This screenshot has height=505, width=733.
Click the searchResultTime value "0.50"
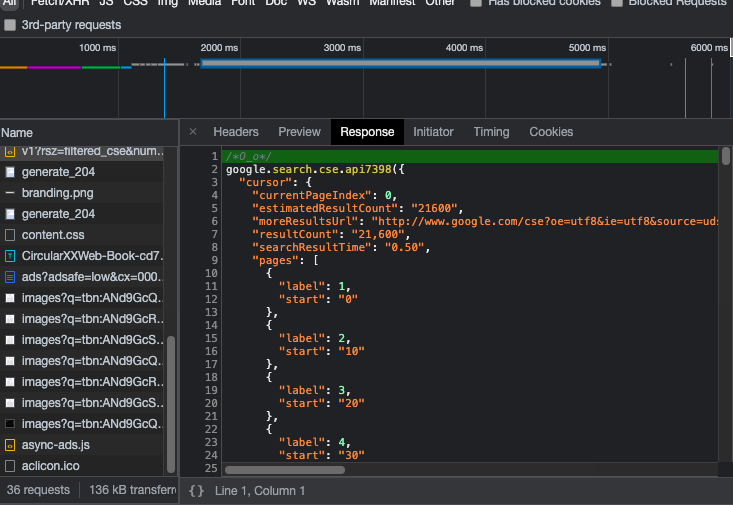tap(404, 247)
